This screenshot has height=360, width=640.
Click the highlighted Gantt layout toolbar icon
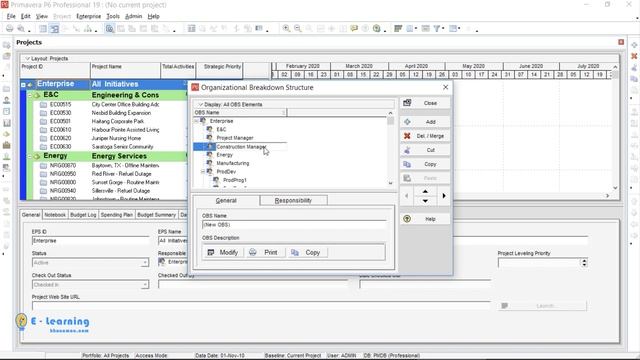(x=54, y=29)
